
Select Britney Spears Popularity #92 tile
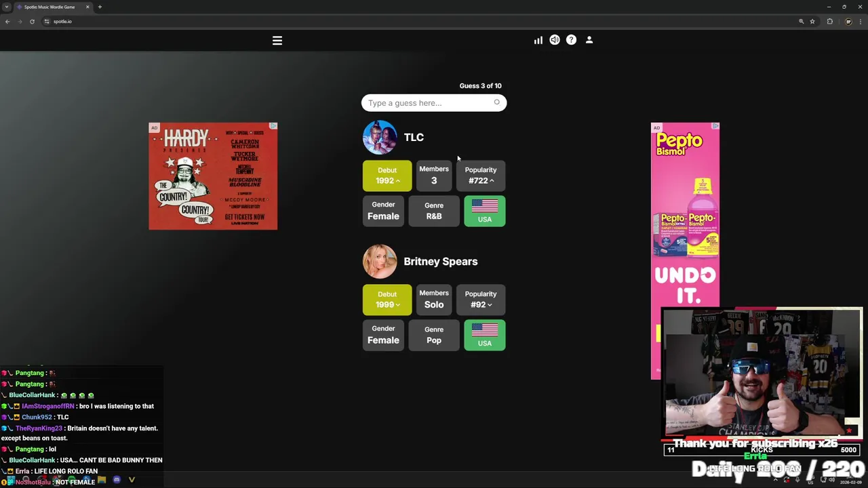point(481,300)
